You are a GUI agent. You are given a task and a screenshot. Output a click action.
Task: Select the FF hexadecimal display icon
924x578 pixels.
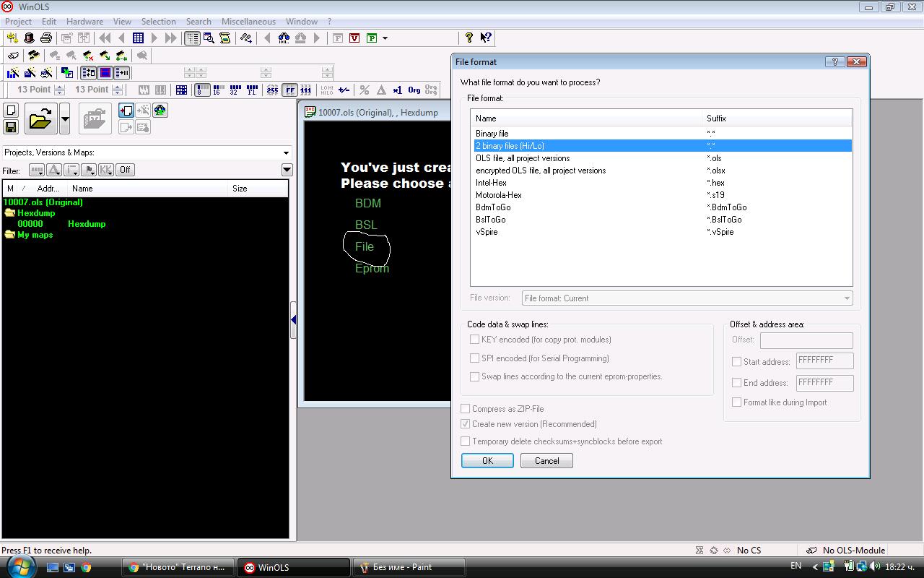pos(289,90)
